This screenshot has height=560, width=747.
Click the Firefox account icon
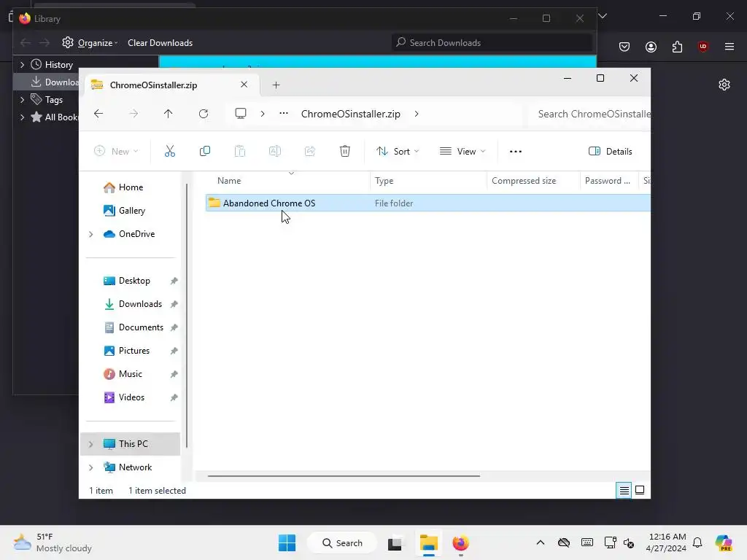click(651, 47)
